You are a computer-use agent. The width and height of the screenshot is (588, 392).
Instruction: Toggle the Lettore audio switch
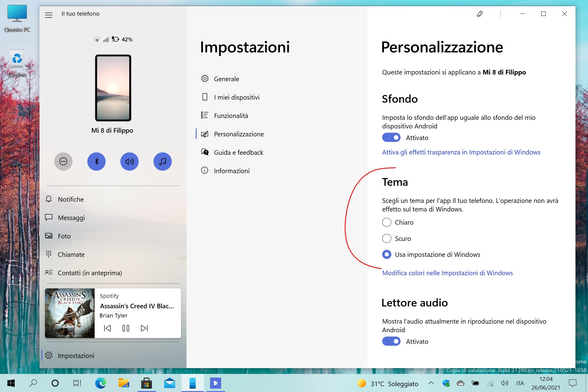click(x=391, y=341)
